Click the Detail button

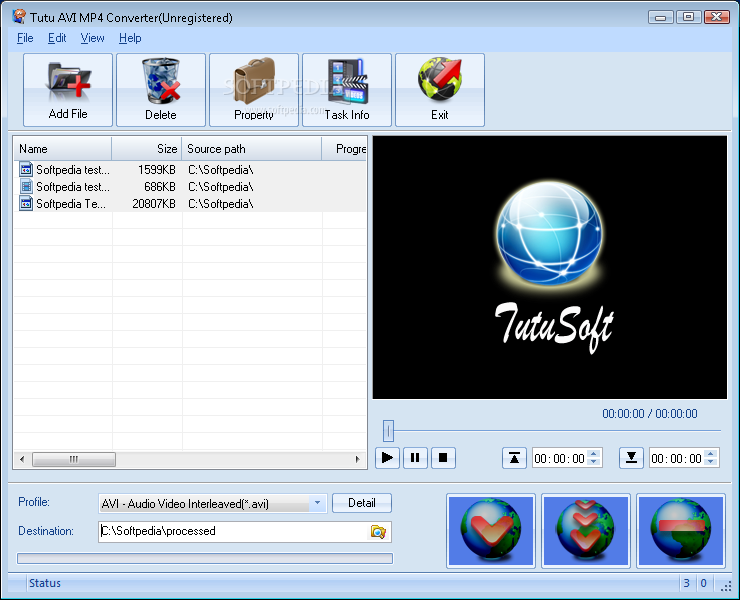point(362,503)
